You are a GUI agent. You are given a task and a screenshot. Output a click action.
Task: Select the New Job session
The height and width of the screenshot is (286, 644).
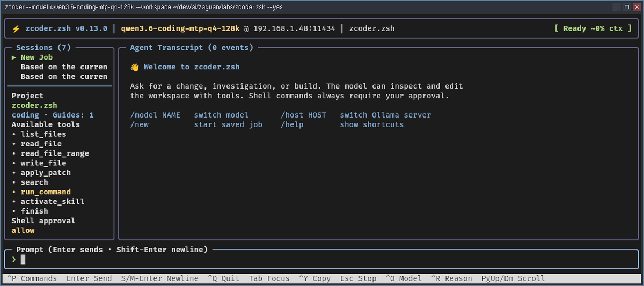[36, 57]
